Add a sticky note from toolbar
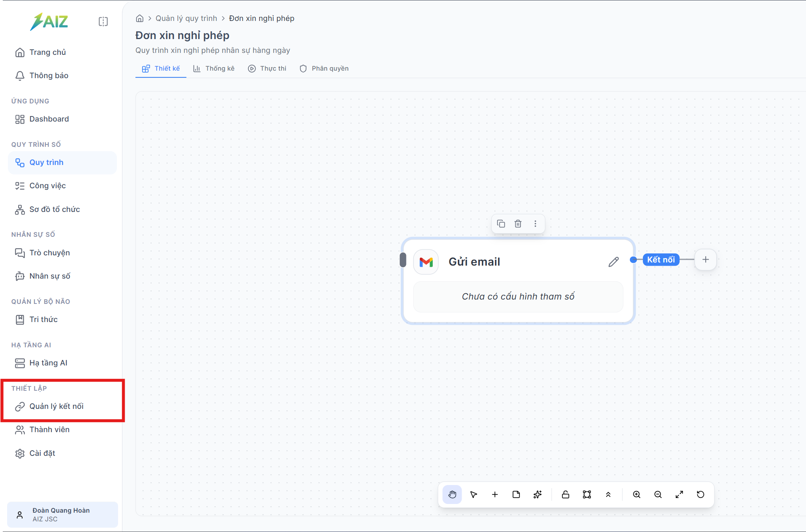The width and height of the screenshot is (806, 532). pos(516,495)
